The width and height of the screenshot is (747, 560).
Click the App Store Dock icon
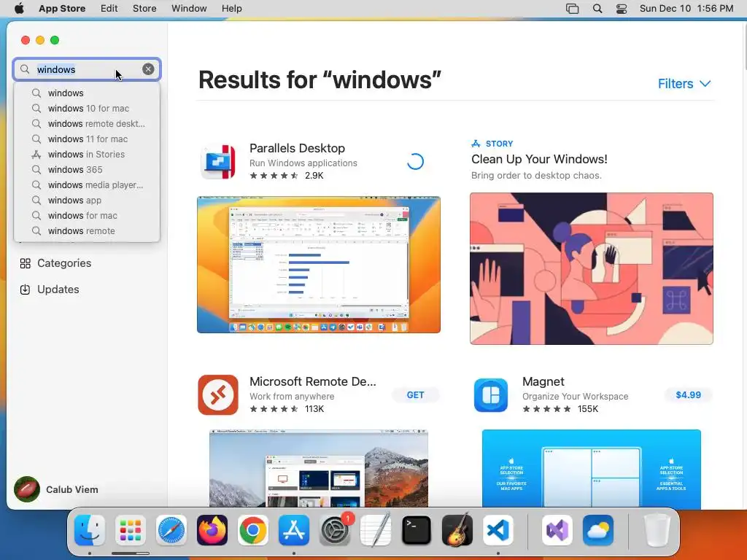[x=294, y=530]
